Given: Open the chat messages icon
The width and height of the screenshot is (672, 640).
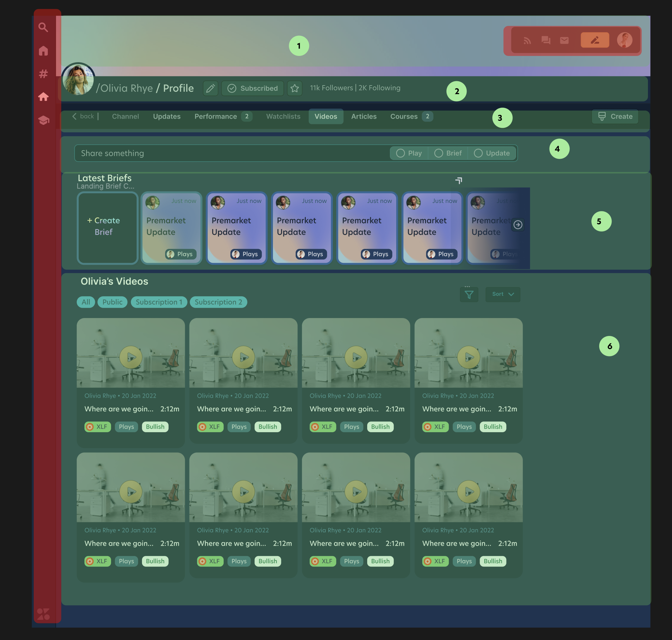Looking at the screenshot, I should [x=546, y=40].
